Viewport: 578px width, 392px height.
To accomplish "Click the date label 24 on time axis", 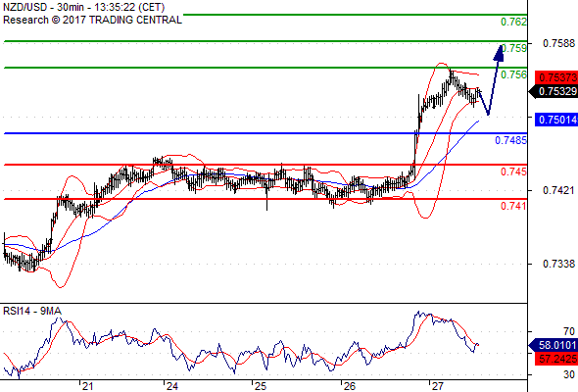I will click(171, 386).
